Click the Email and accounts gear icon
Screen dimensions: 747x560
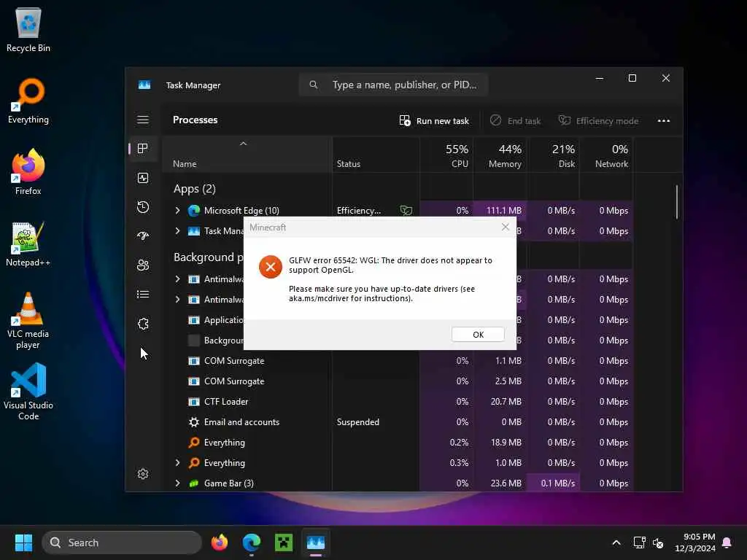tap(194, 422)
